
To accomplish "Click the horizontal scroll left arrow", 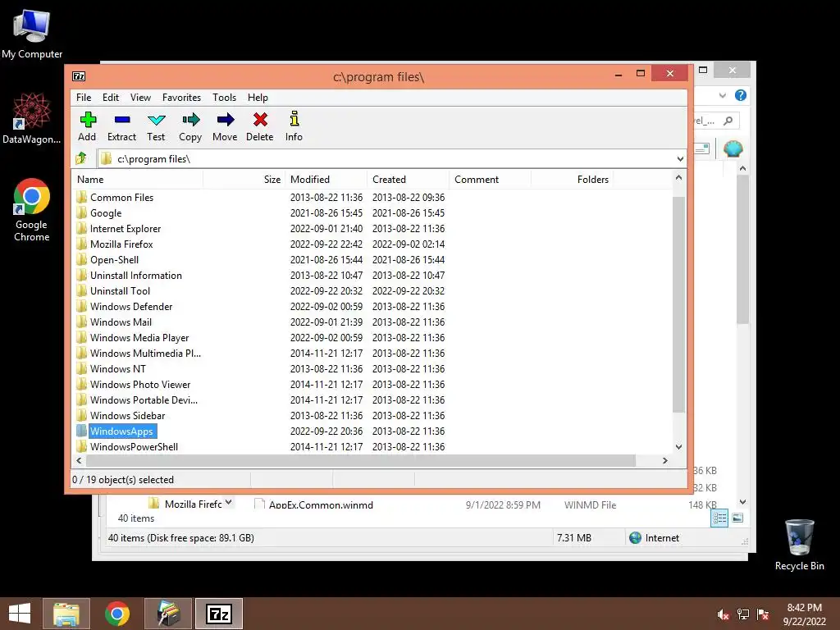I will pyautogui.click(x=80, y=461).
